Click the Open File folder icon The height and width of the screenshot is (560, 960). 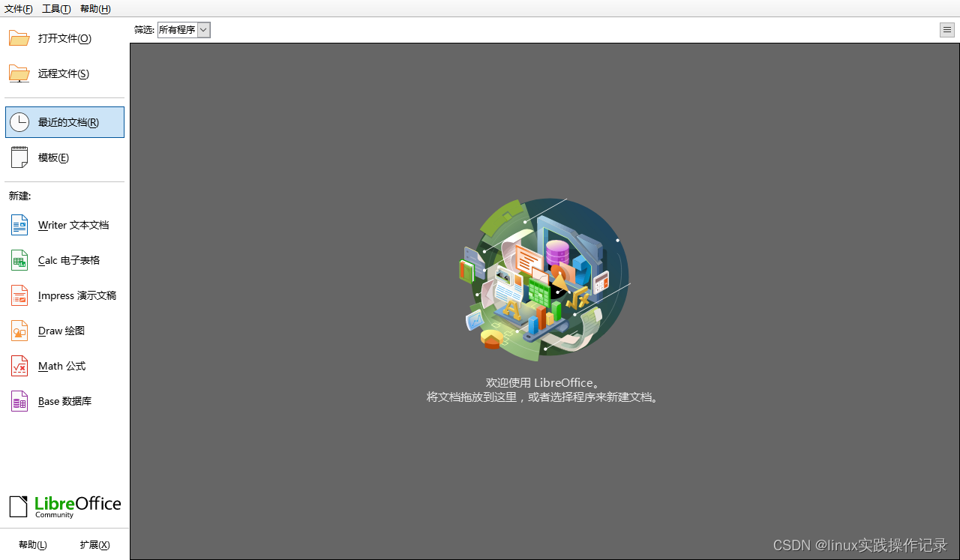(x=19, y=38)
